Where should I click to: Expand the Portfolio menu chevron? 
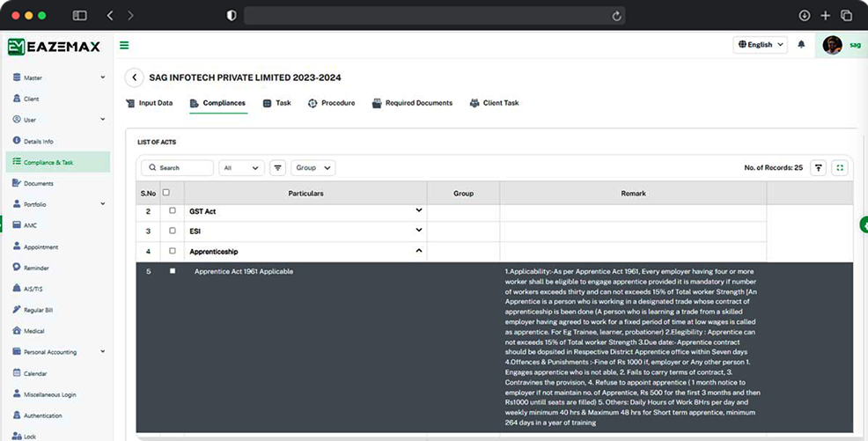[x=102, y=204]
